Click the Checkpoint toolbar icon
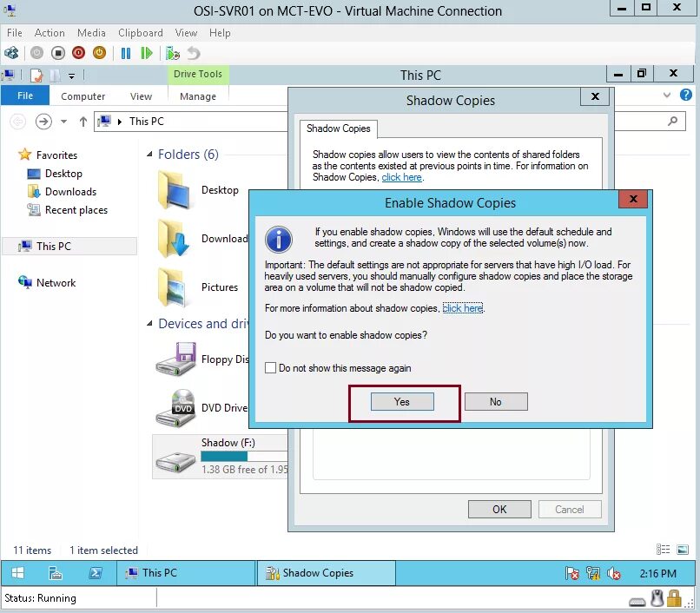Viewport: 700px width, 613px height. pyautogui.click(x=173, y=53)
